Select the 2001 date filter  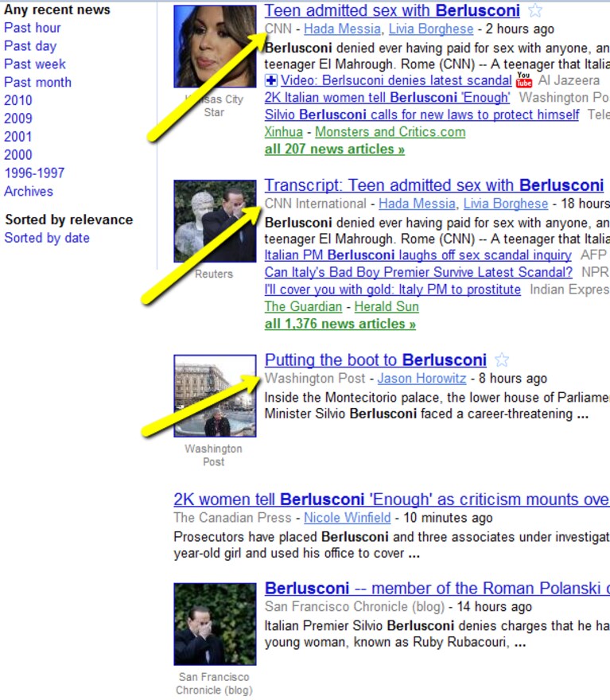(17, 137)
